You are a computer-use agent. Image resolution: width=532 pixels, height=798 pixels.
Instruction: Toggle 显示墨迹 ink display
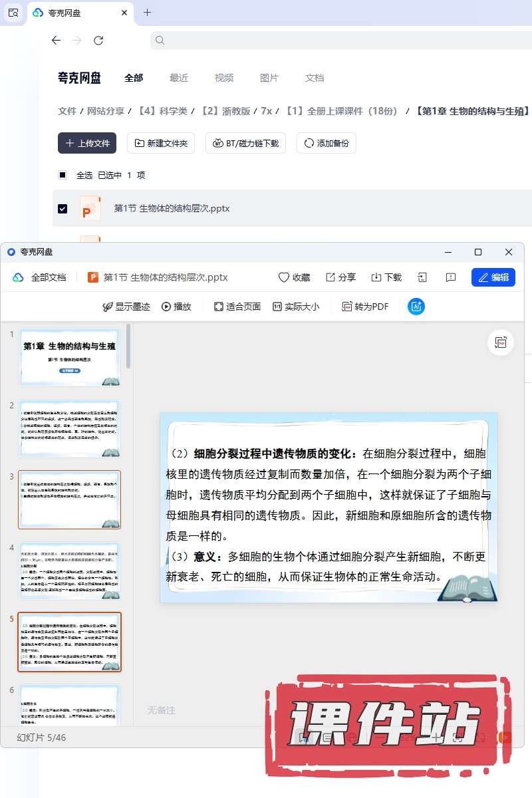pos(126,307)
